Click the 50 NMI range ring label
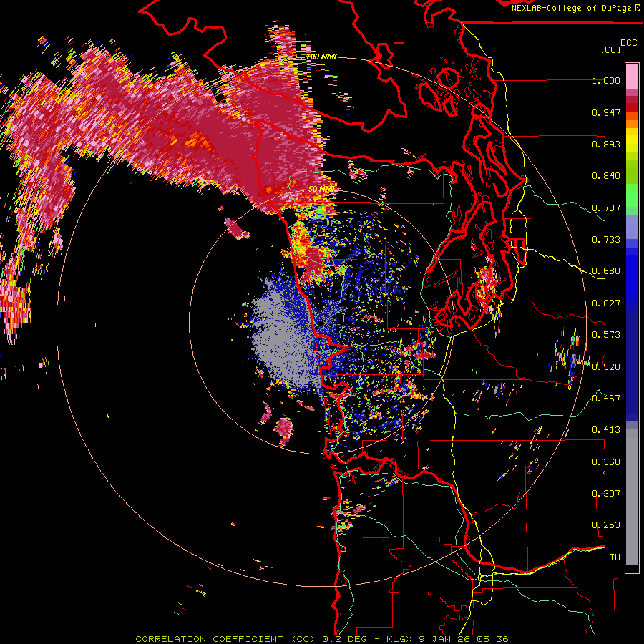 pyautogui.click(x=321, y=190)
